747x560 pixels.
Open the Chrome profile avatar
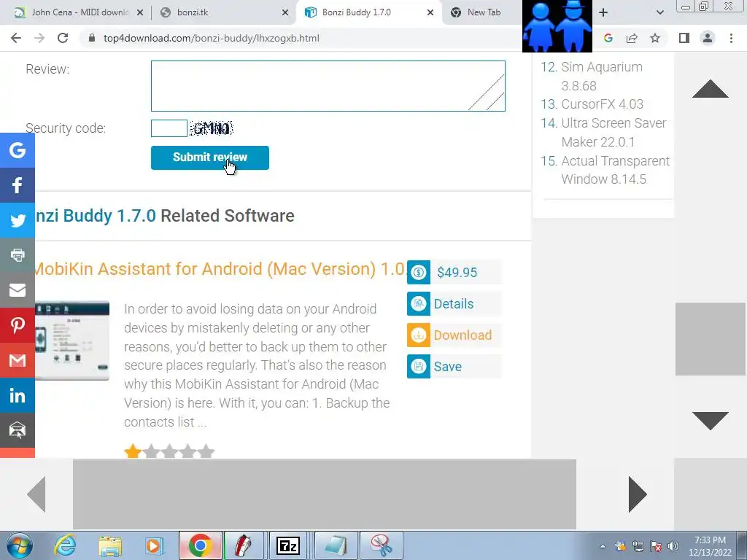point(708,38)
